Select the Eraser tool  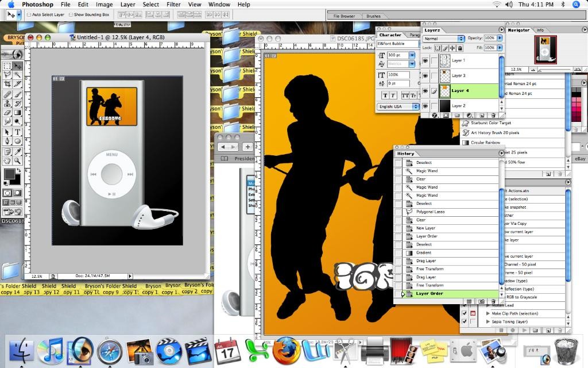pyautogui.click(x=7, y=112)
